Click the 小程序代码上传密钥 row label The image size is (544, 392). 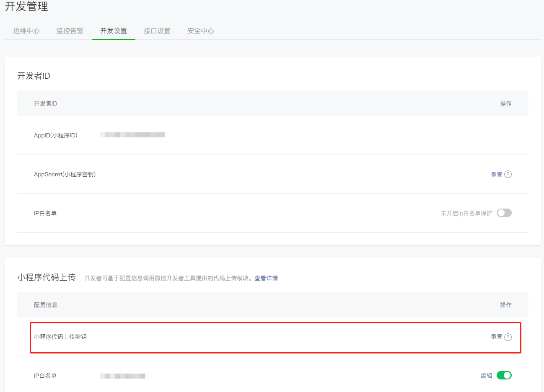pyautogui.click(x=60, y=337)
